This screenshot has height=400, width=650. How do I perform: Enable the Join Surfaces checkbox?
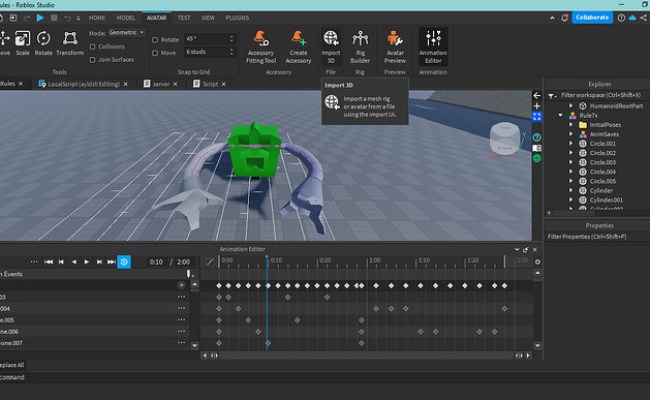pyautogui.click(x=92, y=60)
